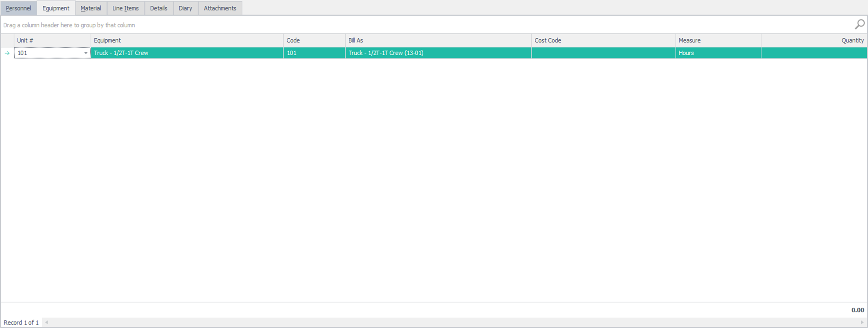Select the Quantity cell in the truck row
868x328 pixels.
click(814, 53)
